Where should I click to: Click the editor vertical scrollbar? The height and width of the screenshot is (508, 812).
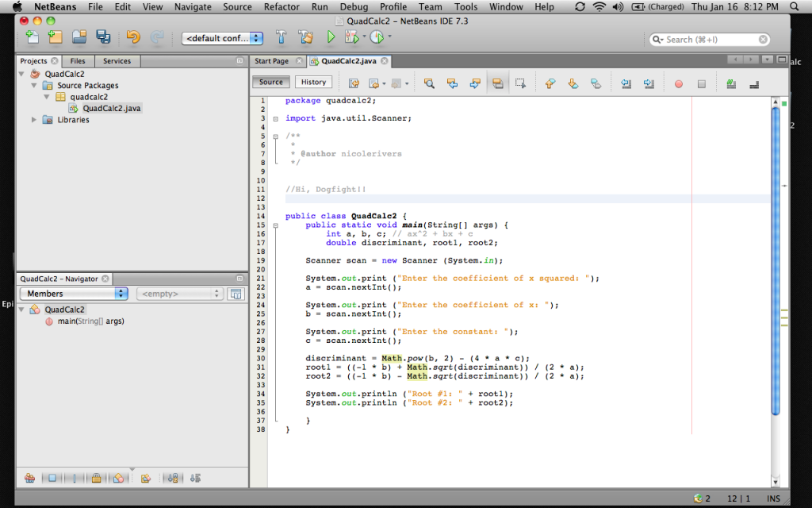tap(776, 262)
